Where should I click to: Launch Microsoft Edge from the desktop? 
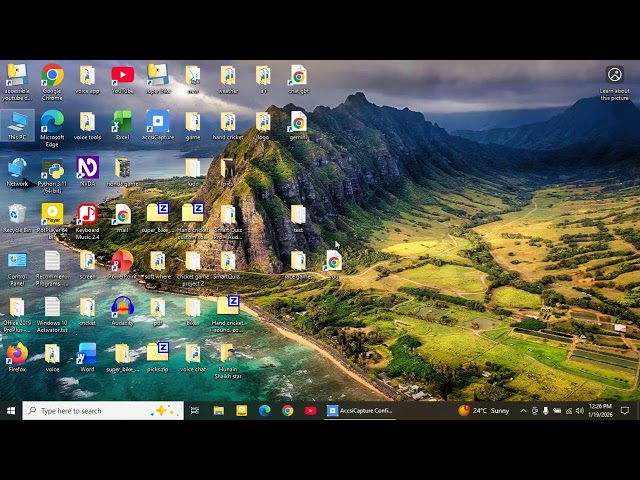[52, 128]
